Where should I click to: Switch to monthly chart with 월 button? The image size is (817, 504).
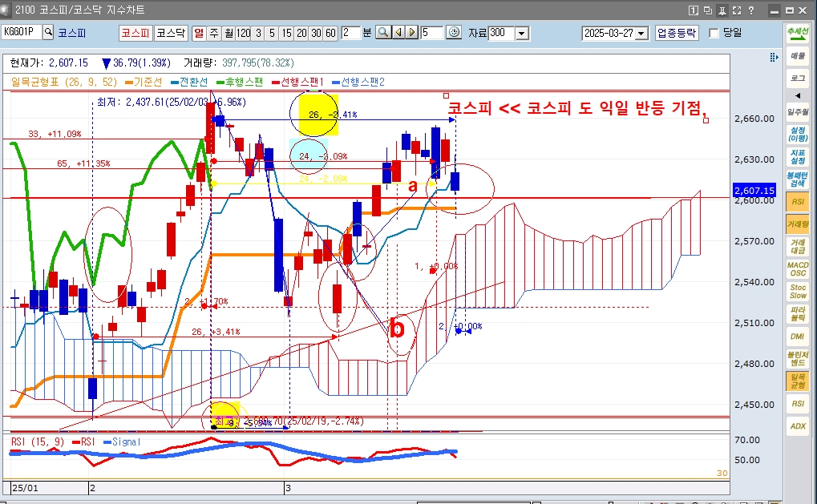[229, 33]
